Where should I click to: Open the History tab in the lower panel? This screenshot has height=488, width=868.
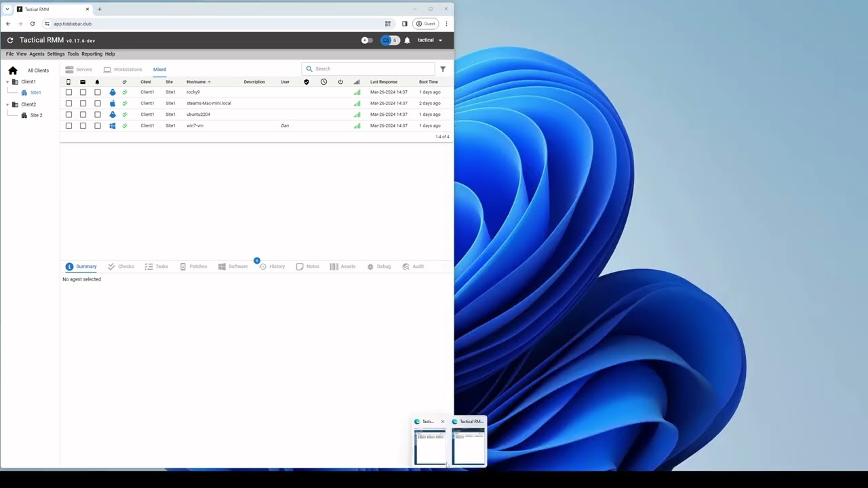(272, 266)
